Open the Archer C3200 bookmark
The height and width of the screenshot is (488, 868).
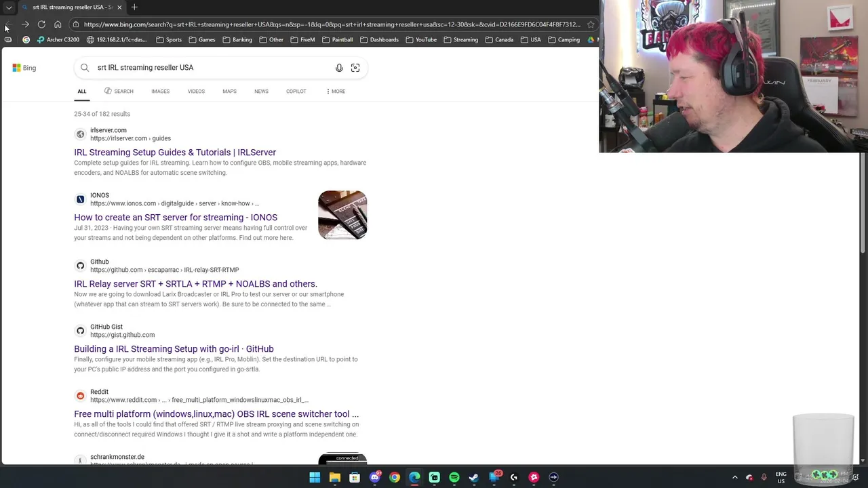58,39
